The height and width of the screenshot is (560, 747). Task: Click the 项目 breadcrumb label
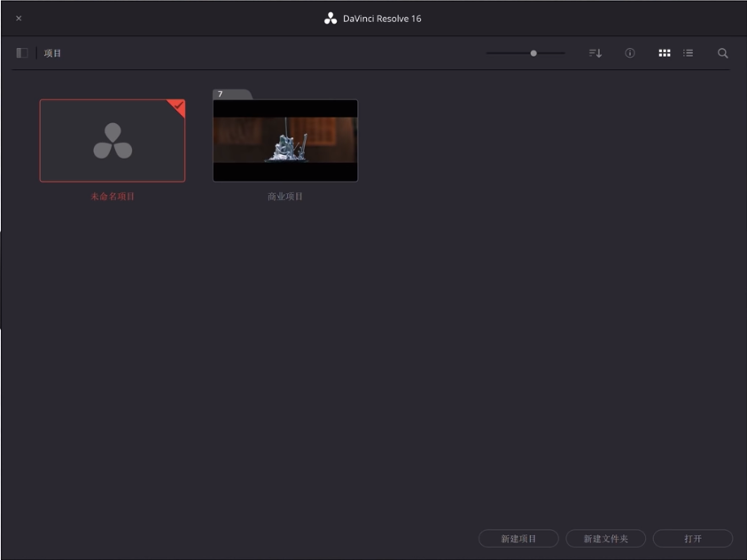coord(52,53)
